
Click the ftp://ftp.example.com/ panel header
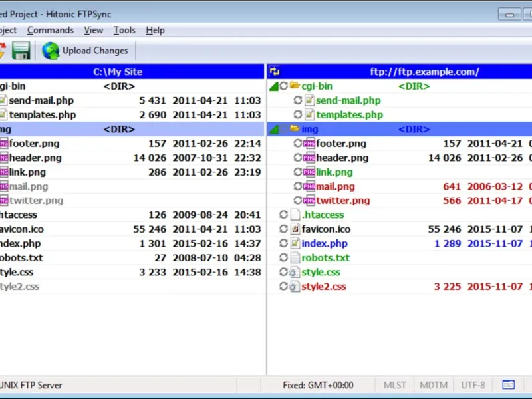tap(400, 72)
